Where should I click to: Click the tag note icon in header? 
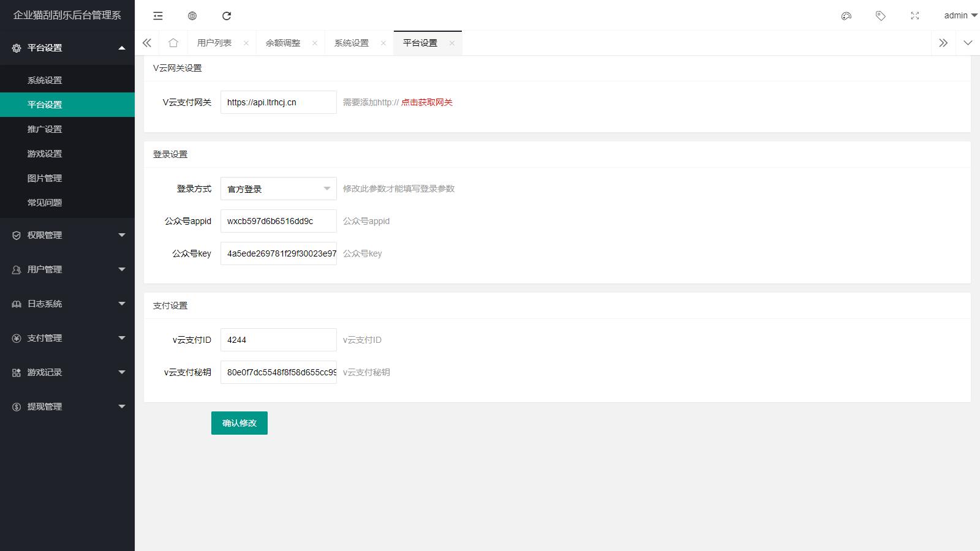coord(881,16)
